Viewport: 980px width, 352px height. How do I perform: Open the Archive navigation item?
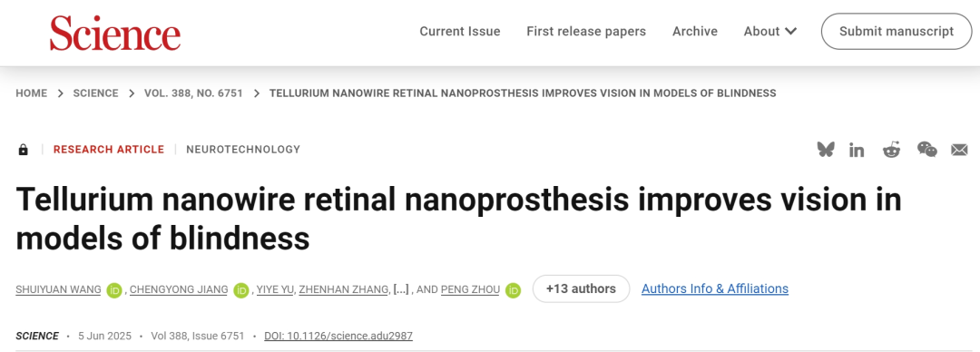[695, 31]
